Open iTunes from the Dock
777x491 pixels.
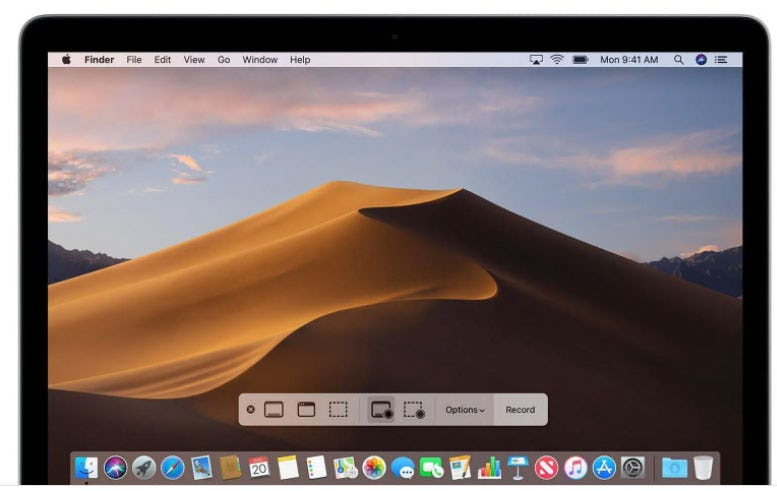click(575, 468)
